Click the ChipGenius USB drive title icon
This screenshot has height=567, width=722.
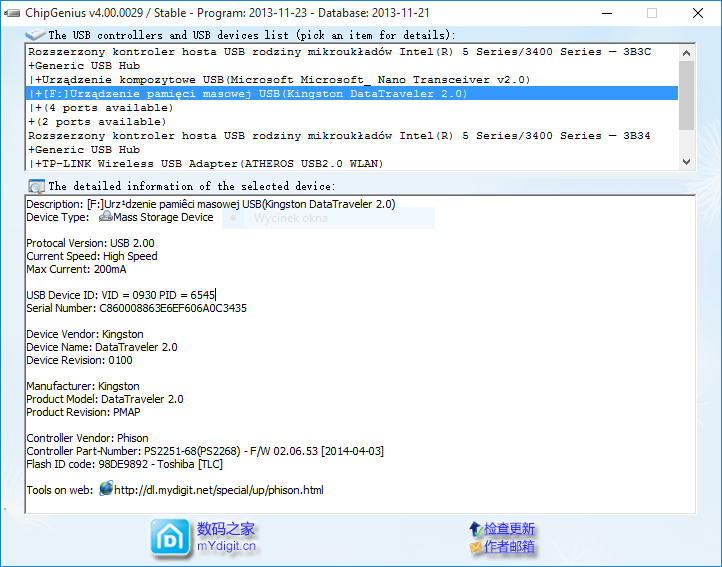click(12, 13)
